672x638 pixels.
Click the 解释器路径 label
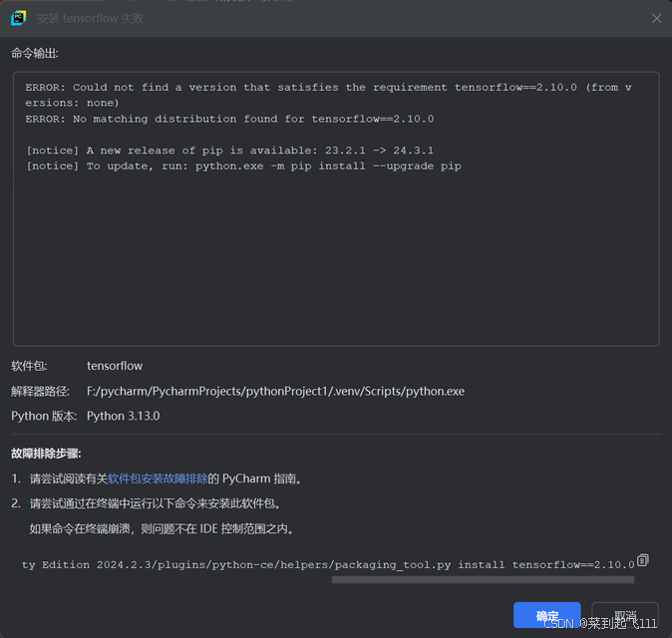(40, 391)
